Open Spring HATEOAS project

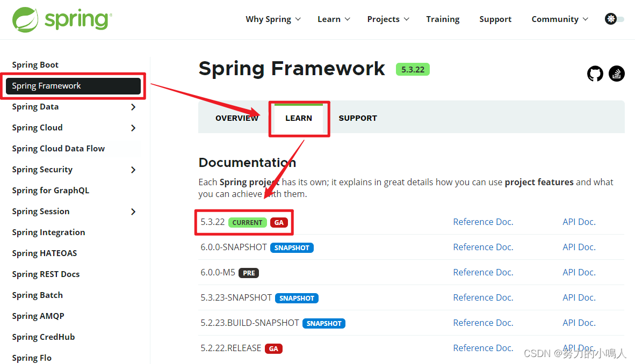coord(45,253)
